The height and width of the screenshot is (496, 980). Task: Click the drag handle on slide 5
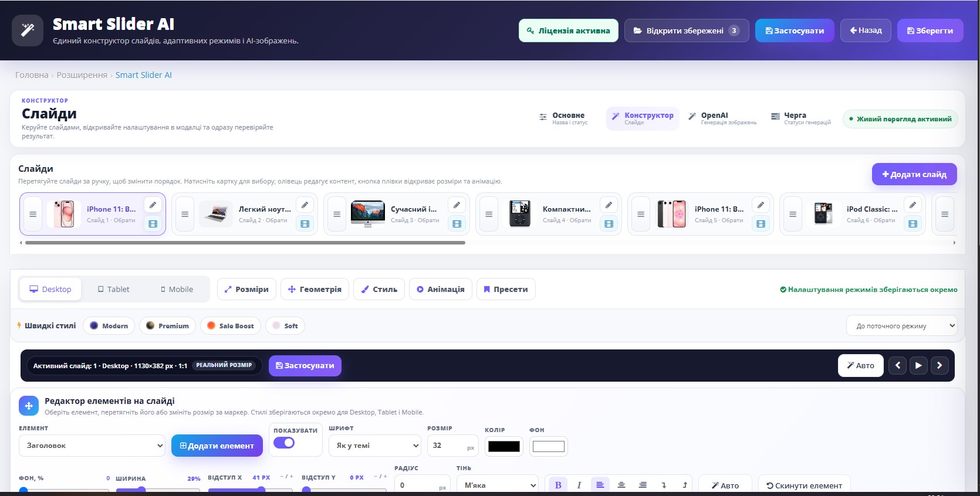click(641, 214)
